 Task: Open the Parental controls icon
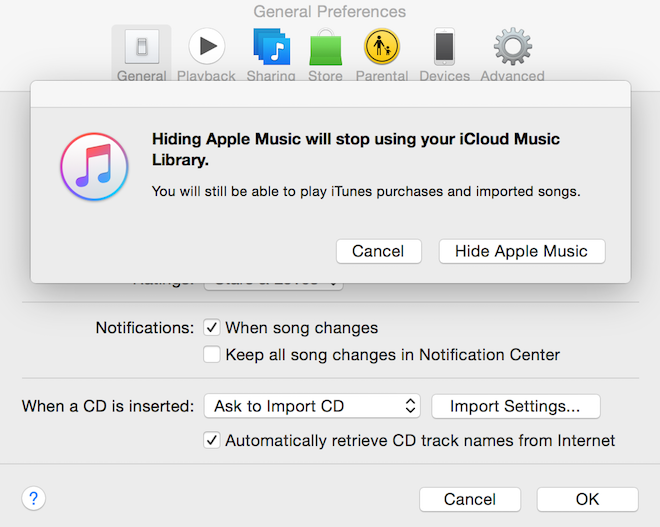(x=381, y=48)
